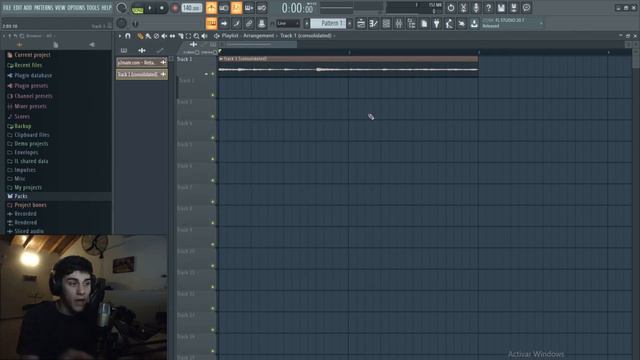The width and height of the screenshot is (640, 360).
Task: Click the note grouping link icon
Action: pos(249,24)
